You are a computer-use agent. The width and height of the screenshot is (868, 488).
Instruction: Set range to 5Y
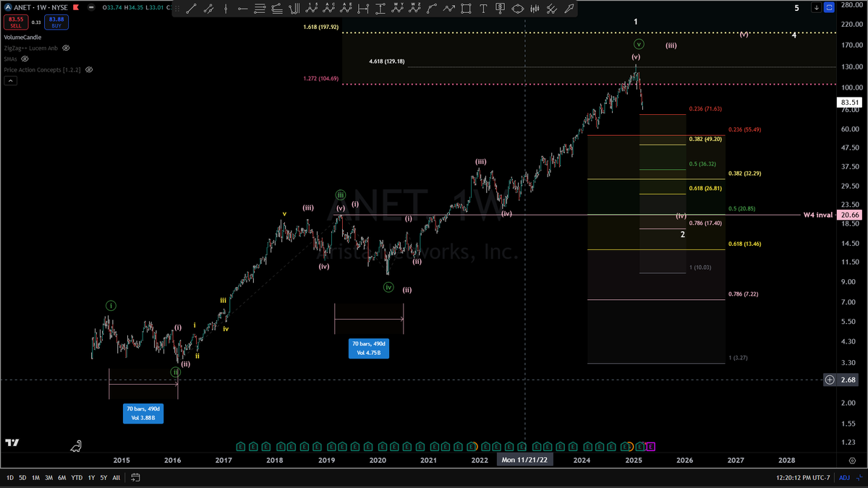[104, 478]
